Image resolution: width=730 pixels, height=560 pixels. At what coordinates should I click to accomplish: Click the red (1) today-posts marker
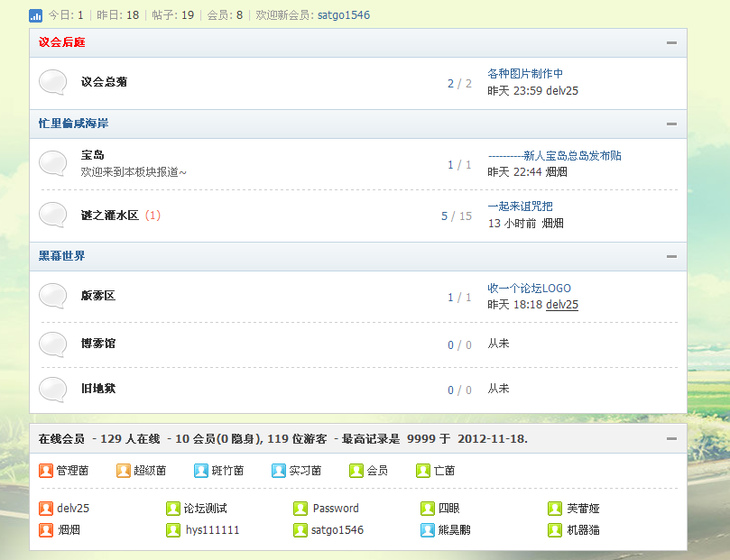coord(152,216)
